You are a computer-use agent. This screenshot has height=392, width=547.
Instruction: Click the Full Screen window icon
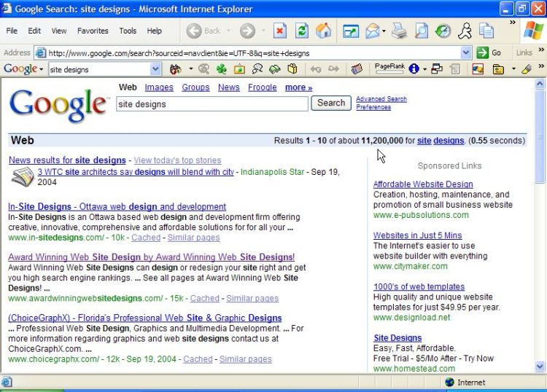tap(351, 31)
